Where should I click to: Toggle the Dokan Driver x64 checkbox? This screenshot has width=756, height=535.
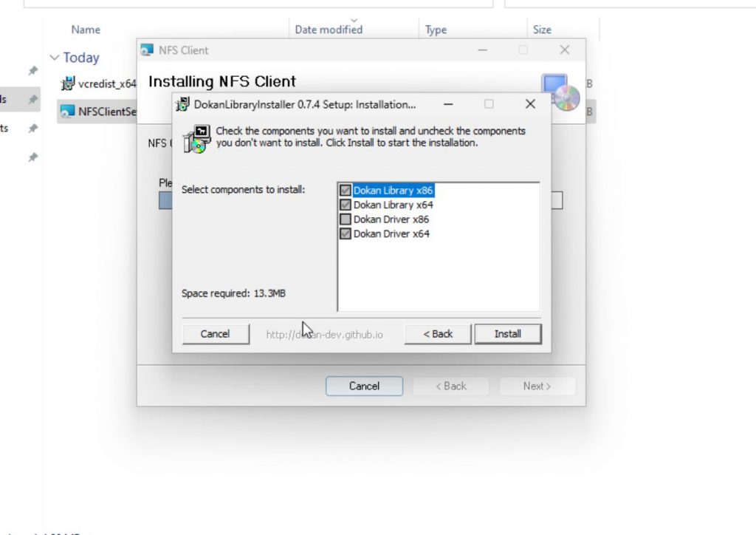click(x=346, y=234)
